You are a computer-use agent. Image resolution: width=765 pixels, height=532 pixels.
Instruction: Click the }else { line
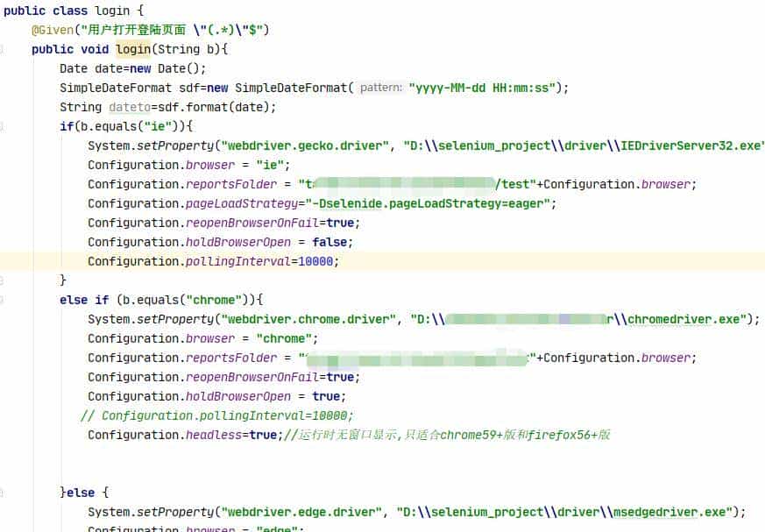(84, 493)
